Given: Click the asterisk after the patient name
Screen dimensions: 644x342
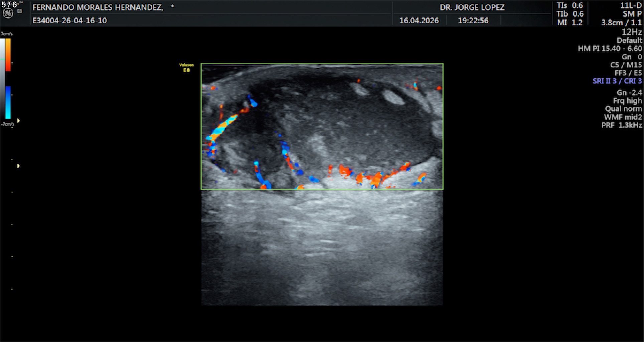Looking at the screenshot, I should pyautogui.click(x=172, y=6).
